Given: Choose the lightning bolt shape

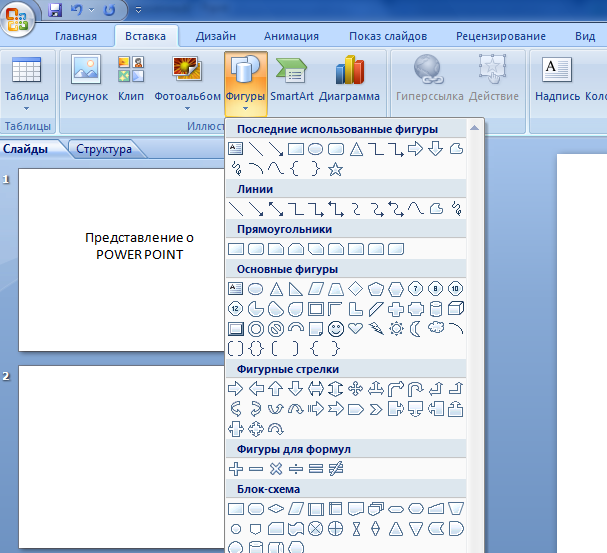Looking at the screenshot, I should pyautogui.click(x=376, y=329).
